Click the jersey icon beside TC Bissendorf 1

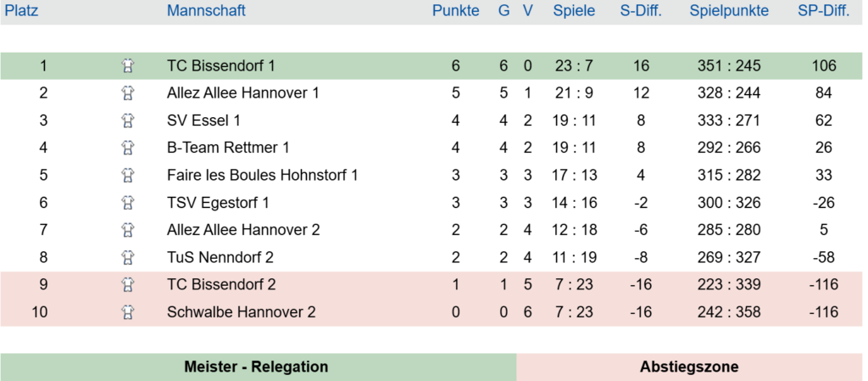128,65
